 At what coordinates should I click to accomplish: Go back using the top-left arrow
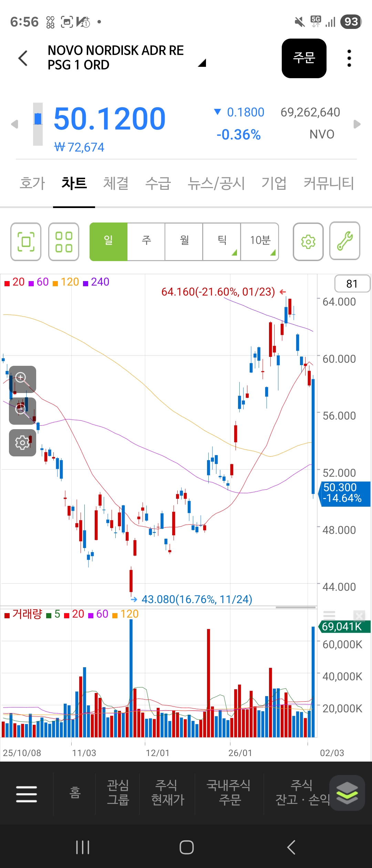23,58
